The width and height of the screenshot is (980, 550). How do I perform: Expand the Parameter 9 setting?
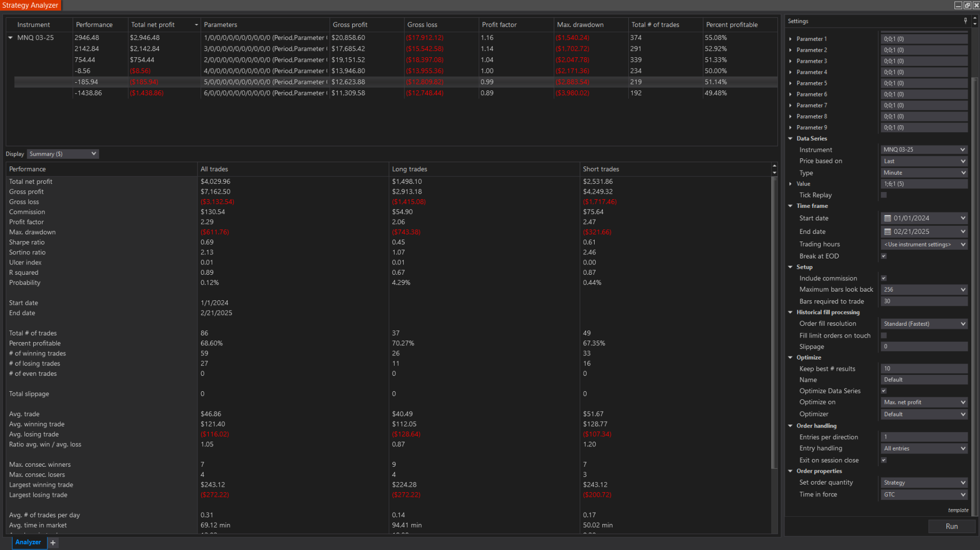tap(791, 128)
